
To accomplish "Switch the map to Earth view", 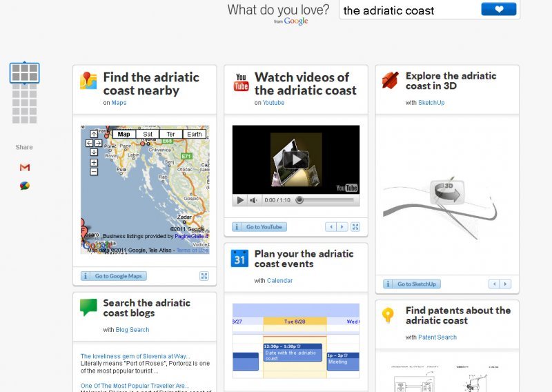I will 195,134.
